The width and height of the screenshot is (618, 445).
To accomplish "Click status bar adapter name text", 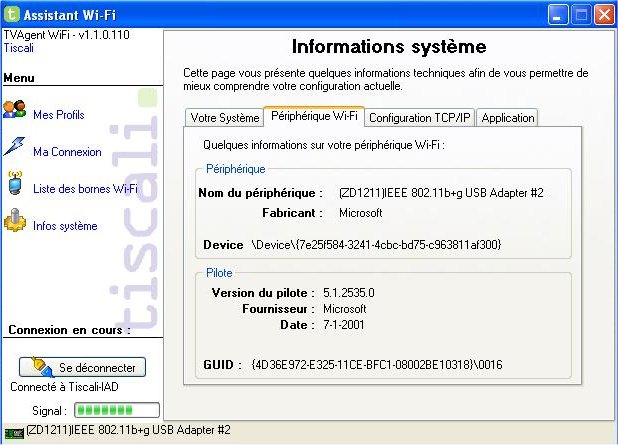I will coord(128,430).
